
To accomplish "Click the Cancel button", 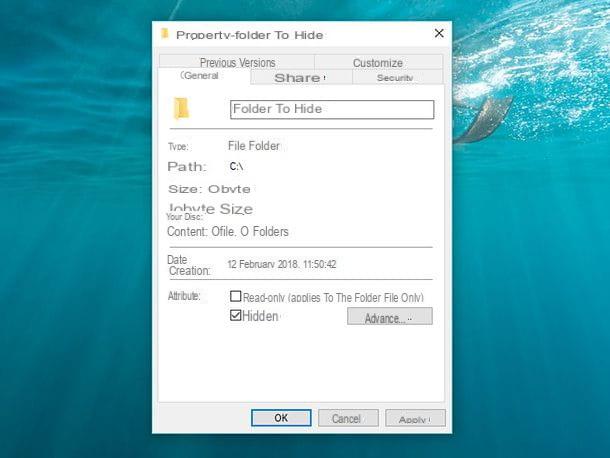I will pos(348,418).
